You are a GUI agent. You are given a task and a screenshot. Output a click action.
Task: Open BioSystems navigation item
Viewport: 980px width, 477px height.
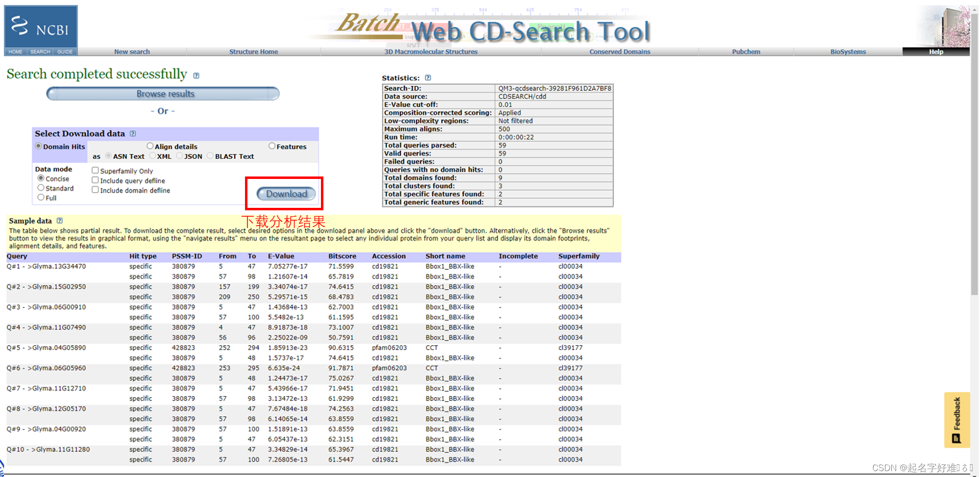848,51
